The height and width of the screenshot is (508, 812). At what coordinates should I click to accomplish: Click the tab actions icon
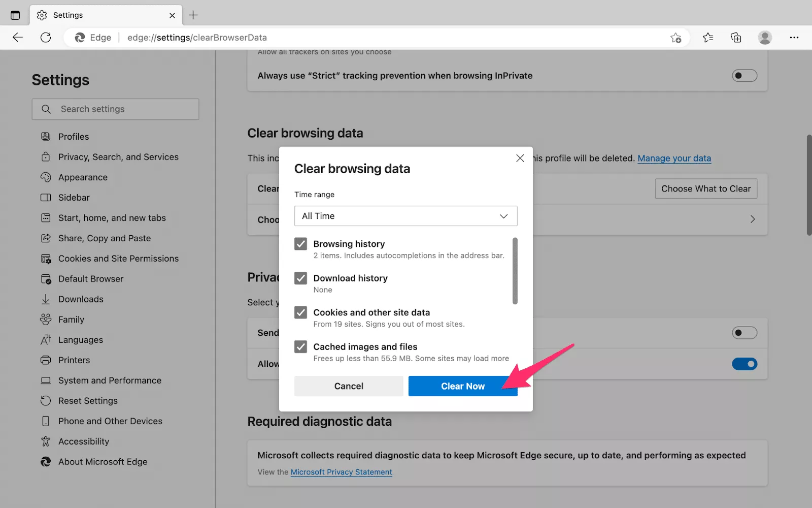[x=15, y=15]
